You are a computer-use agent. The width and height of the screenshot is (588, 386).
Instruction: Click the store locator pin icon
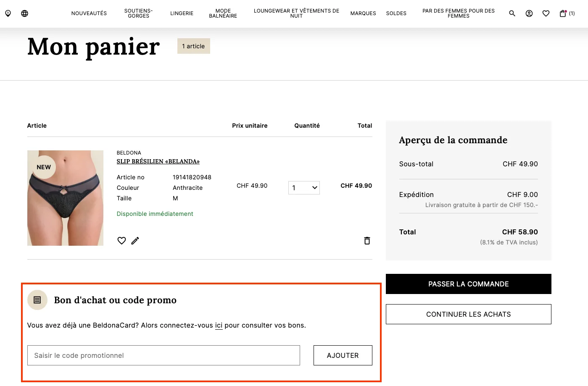coord(8,13)
